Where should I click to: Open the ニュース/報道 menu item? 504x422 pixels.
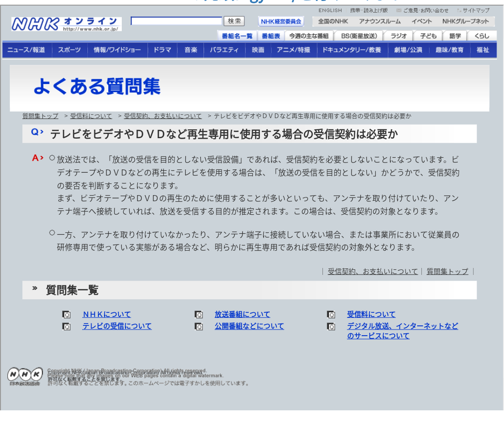click(26, 50)
